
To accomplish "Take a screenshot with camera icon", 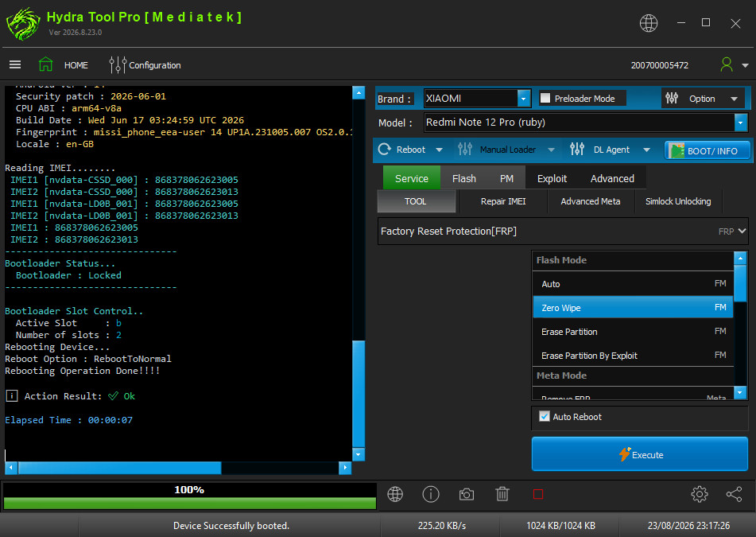I will coord(466,495).
